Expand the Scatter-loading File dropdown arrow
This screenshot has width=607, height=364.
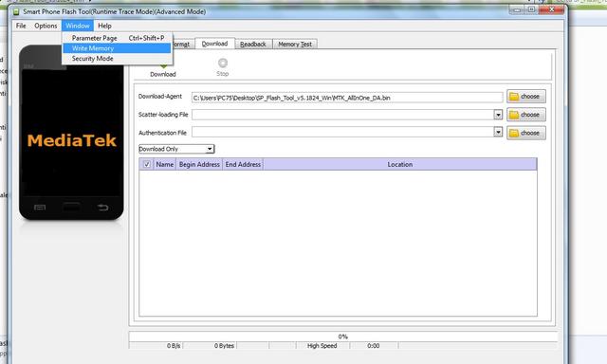pyautogui.click(x=498, y=115)
